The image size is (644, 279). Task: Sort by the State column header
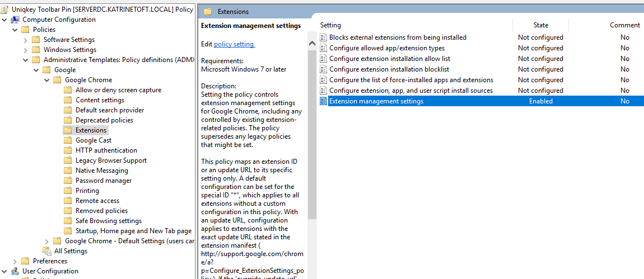pos(540,25)
